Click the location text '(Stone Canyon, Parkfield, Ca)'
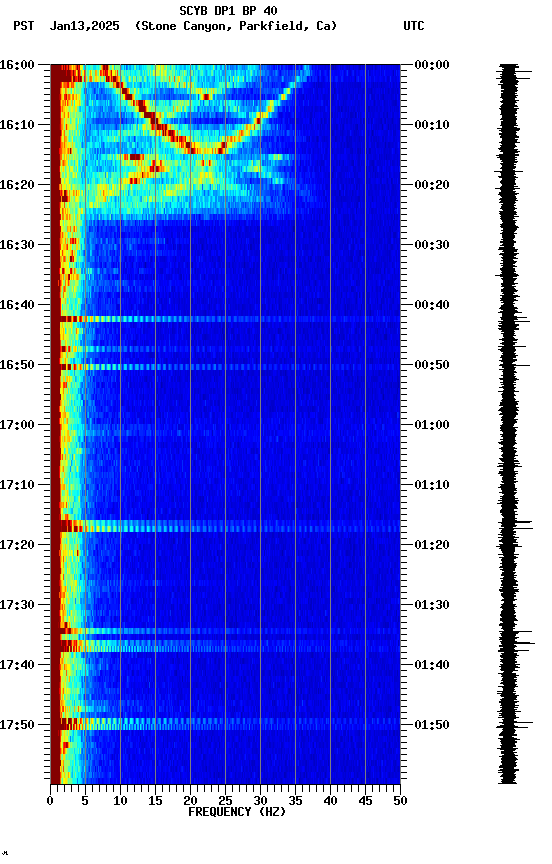 (x=236, y=26)
